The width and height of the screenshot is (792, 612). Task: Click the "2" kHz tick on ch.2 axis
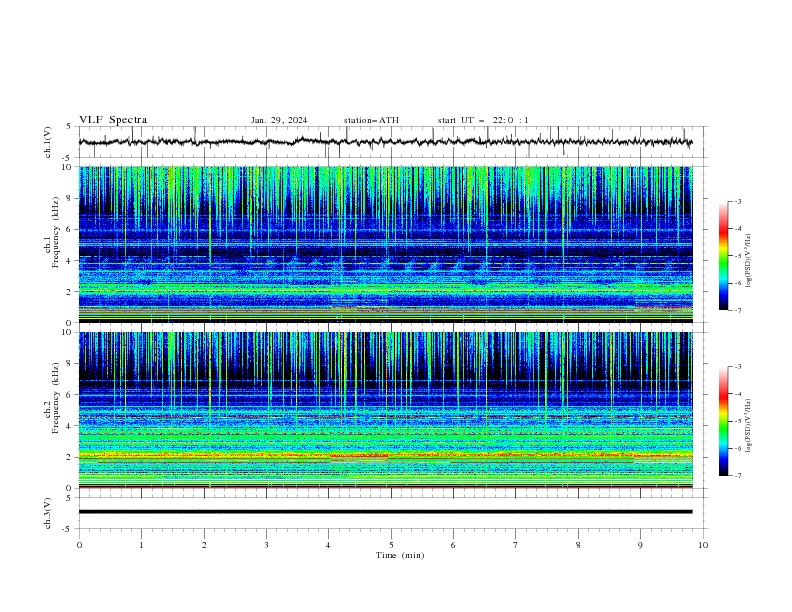click(x=70, y=457)
